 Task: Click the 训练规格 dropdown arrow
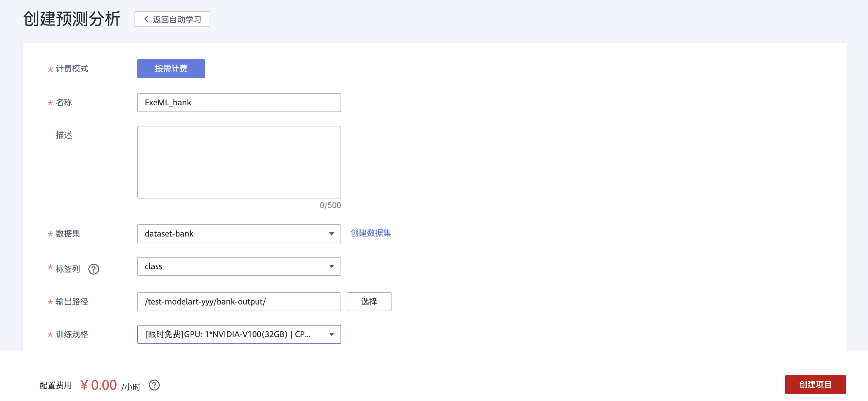331,334
